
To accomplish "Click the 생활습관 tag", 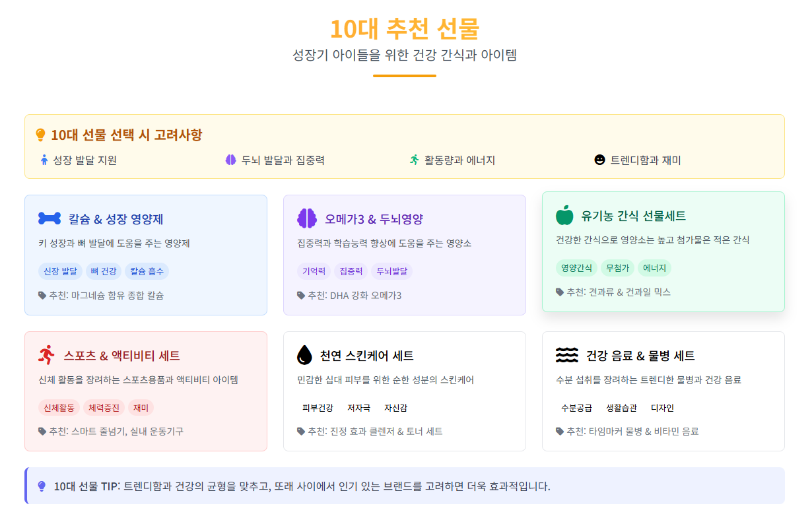I will pos(622,408).
